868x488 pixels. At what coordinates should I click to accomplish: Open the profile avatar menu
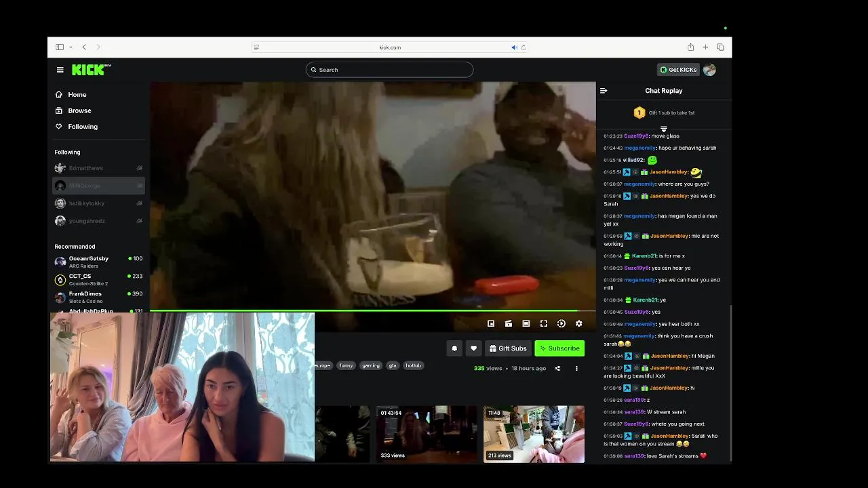(709, 70)
